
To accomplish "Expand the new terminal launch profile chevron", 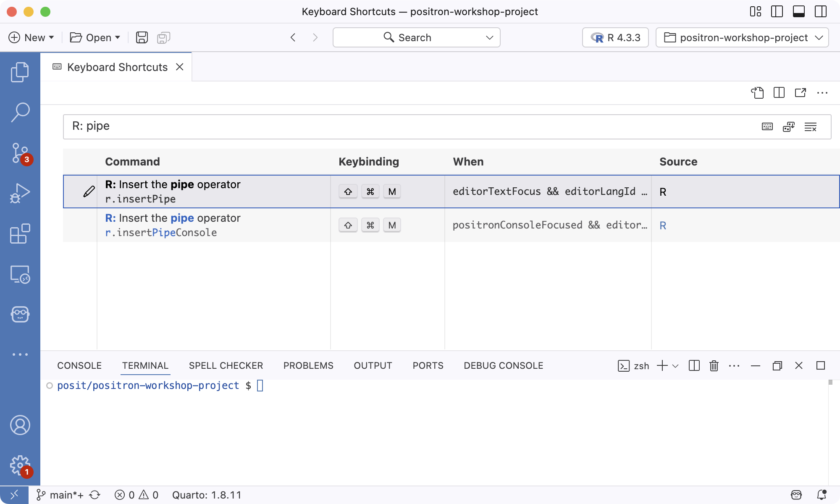I will [x=675, y=366].
